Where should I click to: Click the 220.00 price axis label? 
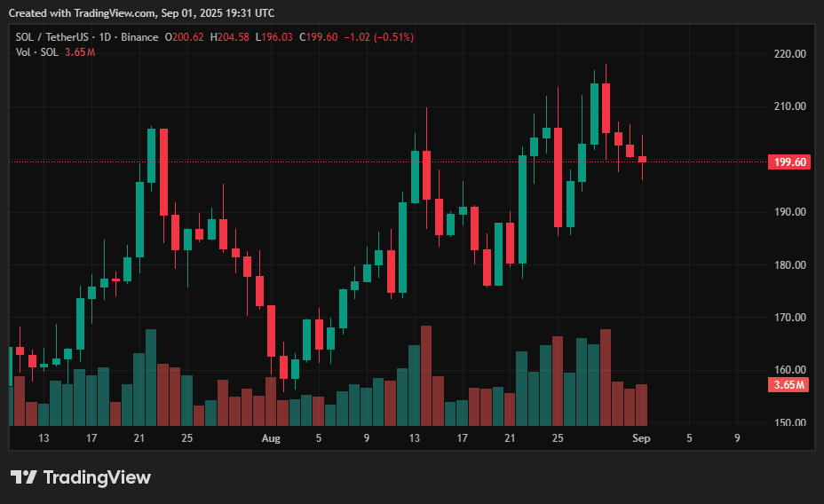790,53
